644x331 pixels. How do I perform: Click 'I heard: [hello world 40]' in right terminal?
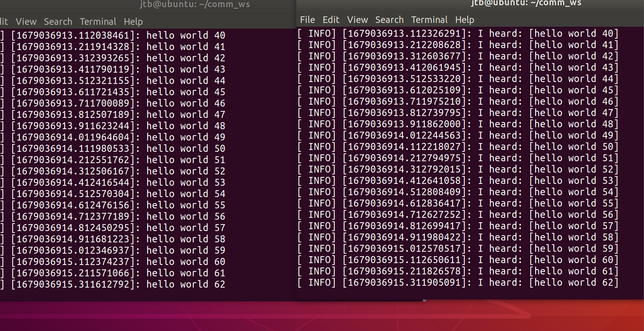tap(548, 34)
